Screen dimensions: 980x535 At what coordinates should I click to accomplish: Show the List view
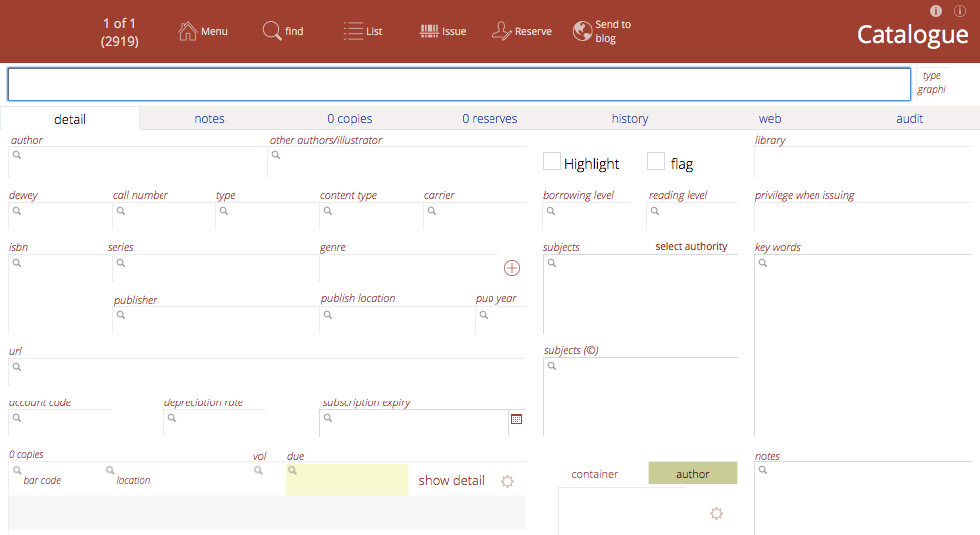(x=353, y=31)
